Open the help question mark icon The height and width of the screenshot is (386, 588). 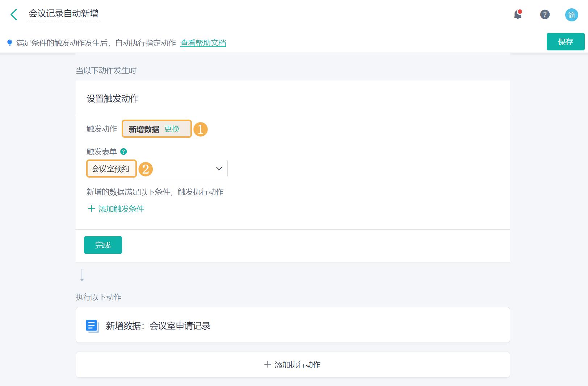(545, 15)
